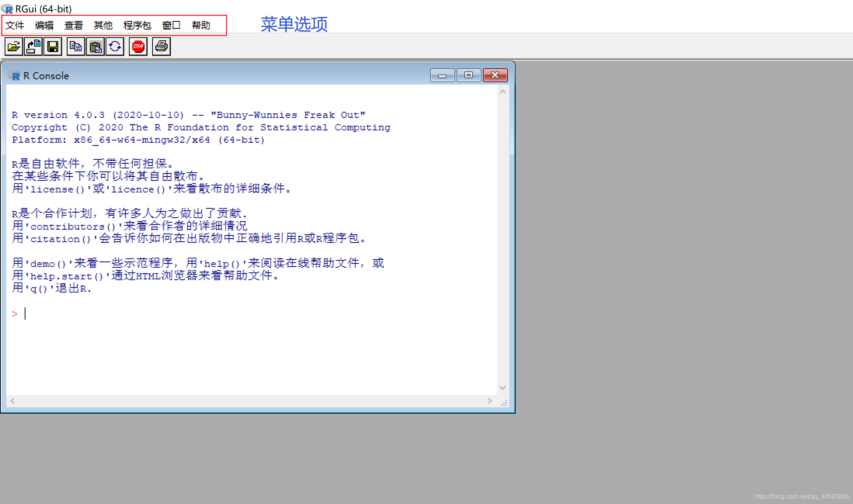Open the 程序包 menu
The image size is (853, 504).
click(x=137, y=26)
